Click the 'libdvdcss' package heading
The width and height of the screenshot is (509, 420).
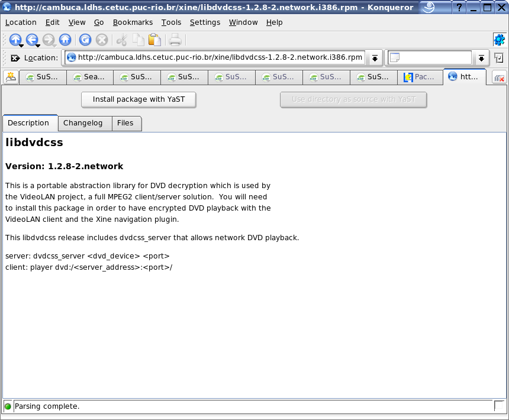click(x=34, y=143)
